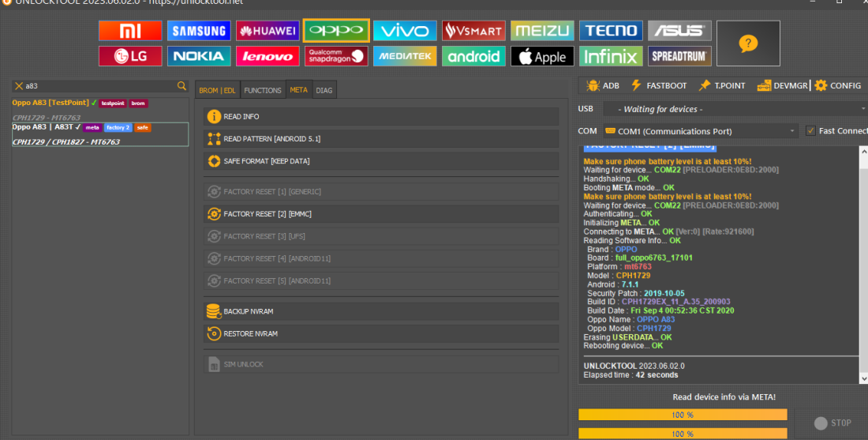Click the lower 100 % progress bar

point(683,434)
